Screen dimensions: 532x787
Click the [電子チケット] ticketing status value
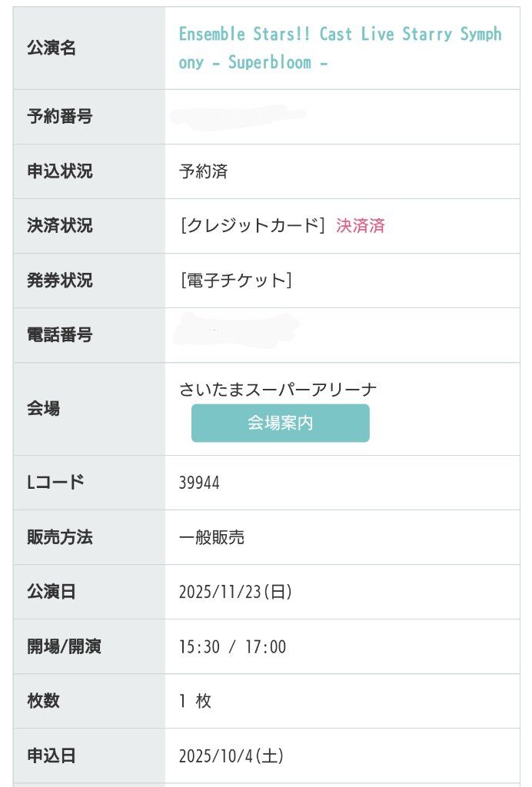coord(236,281)
